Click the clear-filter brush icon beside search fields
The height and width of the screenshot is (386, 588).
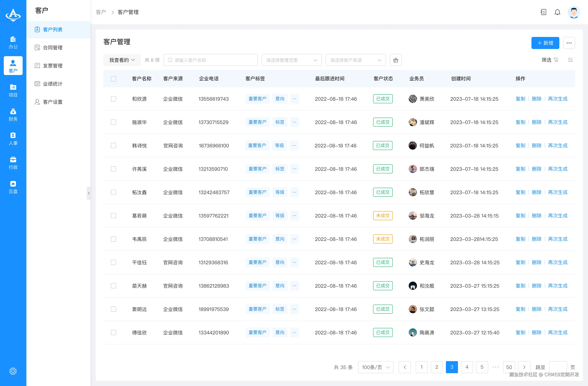(x=396, y=60)
